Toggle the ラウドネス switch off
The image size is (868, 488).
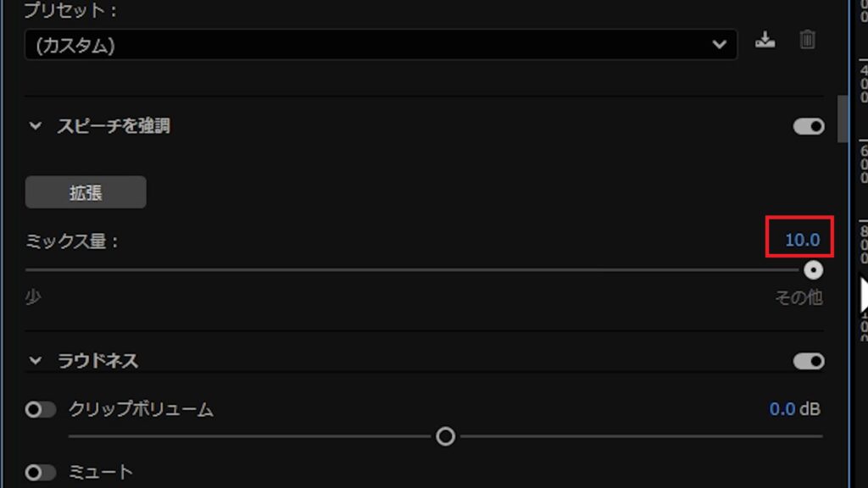[x=809, y=361]
